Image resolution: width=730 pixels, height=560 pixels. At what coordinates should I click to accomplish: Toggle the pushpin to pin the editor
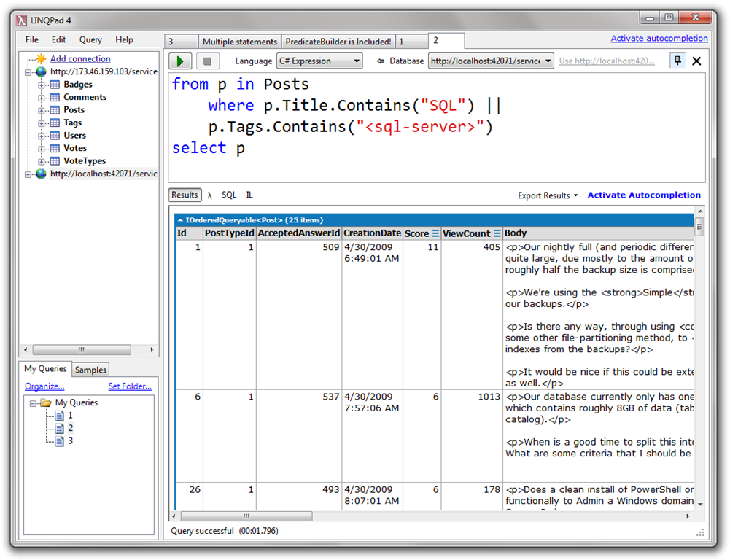[x=677, y=61]
